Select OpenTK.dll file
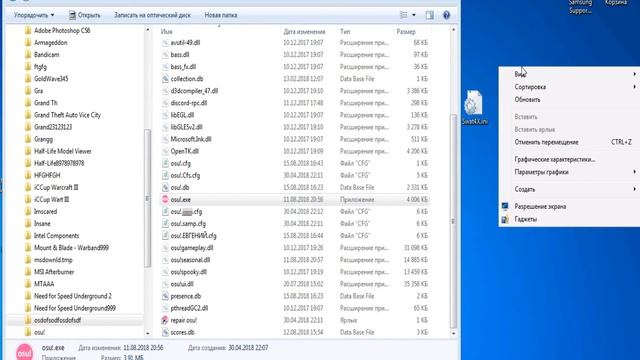This screenshot has width=640, height=360. point(184,151)
